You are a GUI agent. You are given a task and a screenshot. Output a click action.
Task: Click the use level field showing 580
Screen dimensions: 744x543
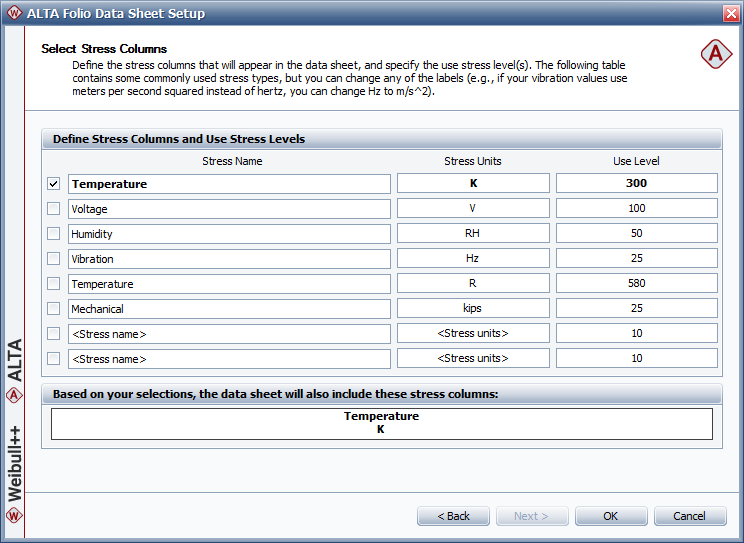(636, 284)
